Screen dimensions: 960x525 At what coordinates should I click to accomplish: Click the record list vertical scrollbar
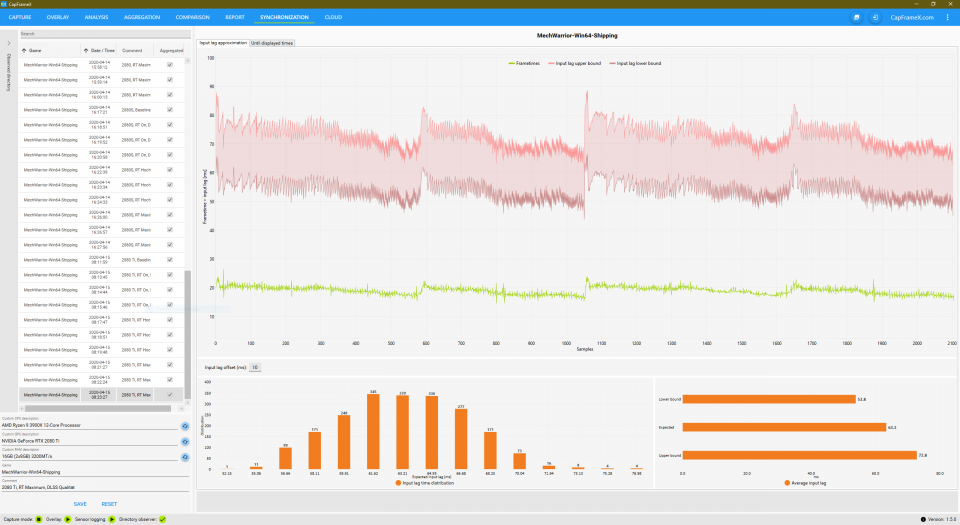[x=188, y=335]
